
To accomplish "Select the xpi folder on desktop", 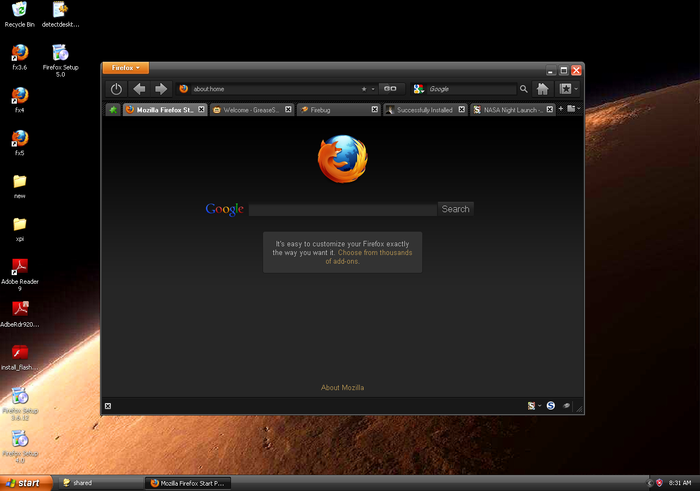I will tap(20, 229).
